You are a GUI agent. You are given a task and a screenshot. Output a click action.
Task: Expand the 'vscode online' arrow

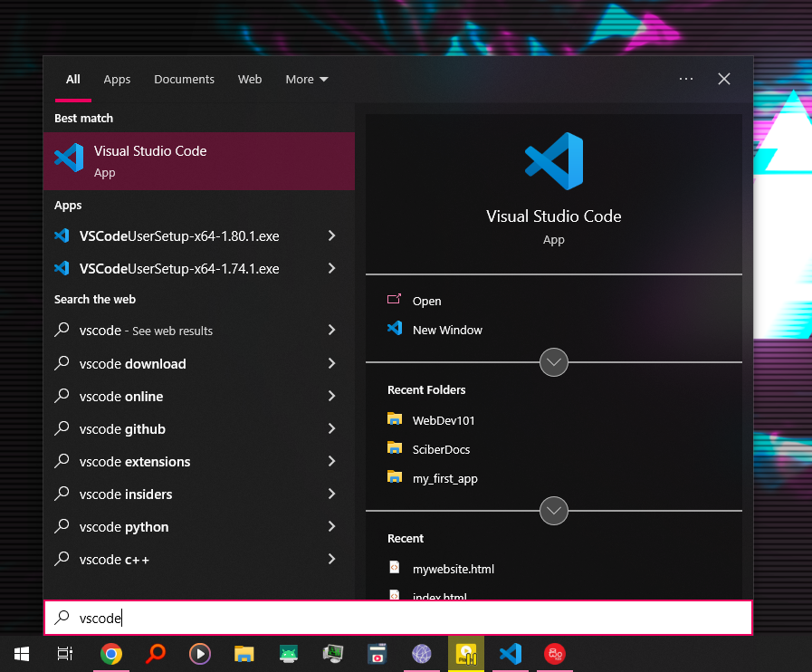[x=332, y=396]
